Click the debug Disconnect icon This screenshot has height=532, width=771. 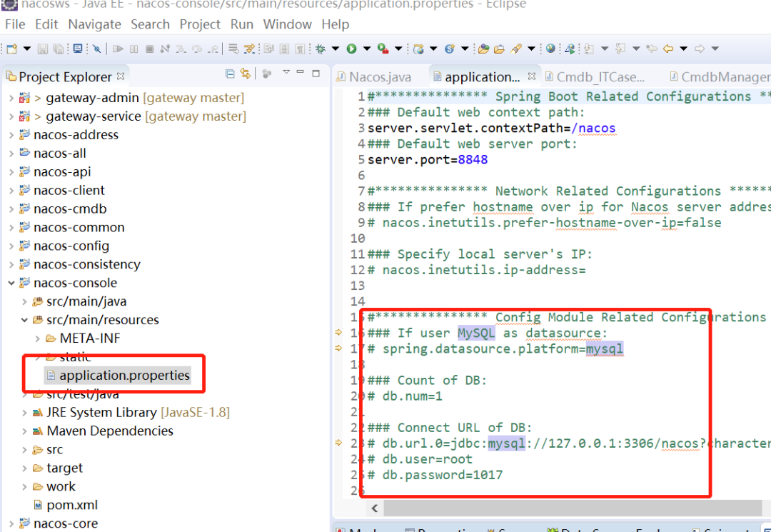pyautogui.click(x=165, y=49)
